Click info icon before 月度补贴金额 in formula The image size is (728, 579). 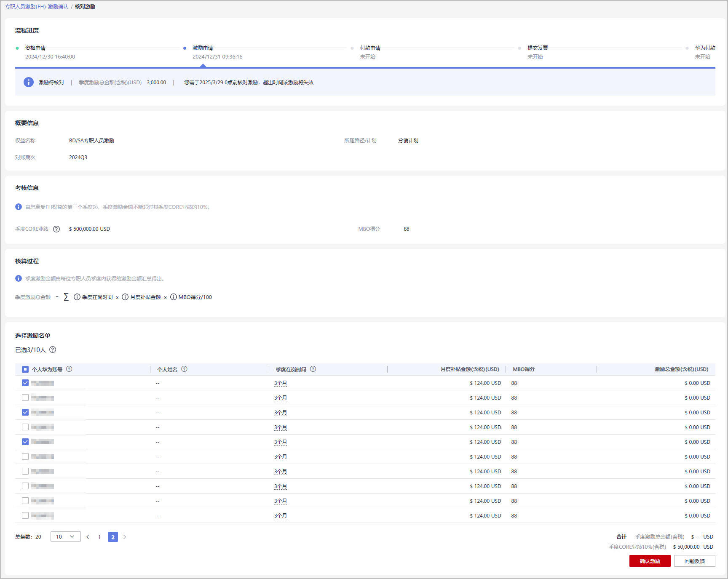point(125,297)
